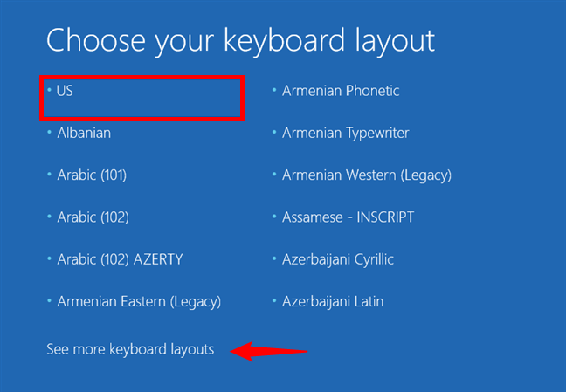Click the bullet dot beside Albanian
Image resolution: width=566 pixels, height=392 pixels.
[x=50, y=133]
